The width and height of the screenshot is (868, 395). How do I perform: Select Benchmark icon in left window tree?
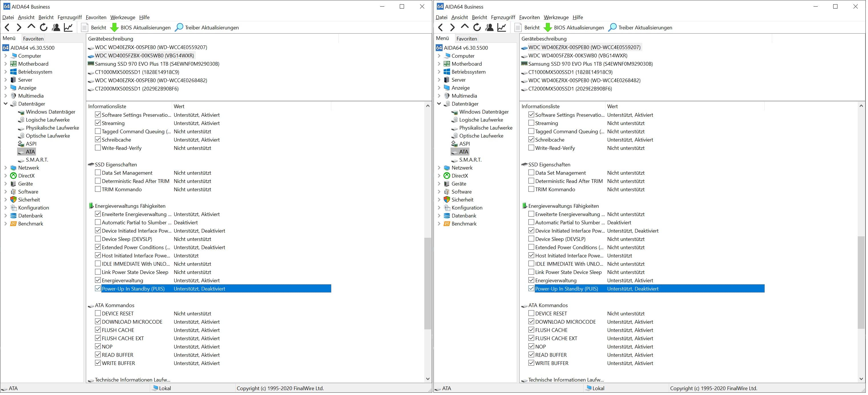(x=13, y=224)
